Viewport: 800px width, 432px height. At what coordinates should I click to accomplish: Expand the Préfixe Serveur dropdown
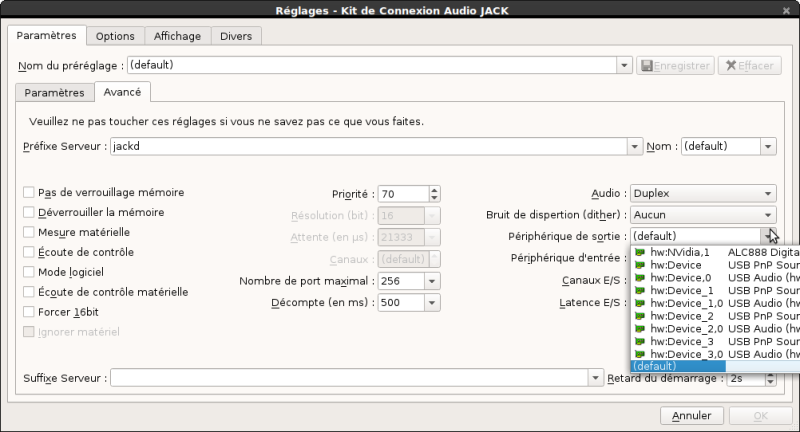pyautogui.click(x=634, y=146)
